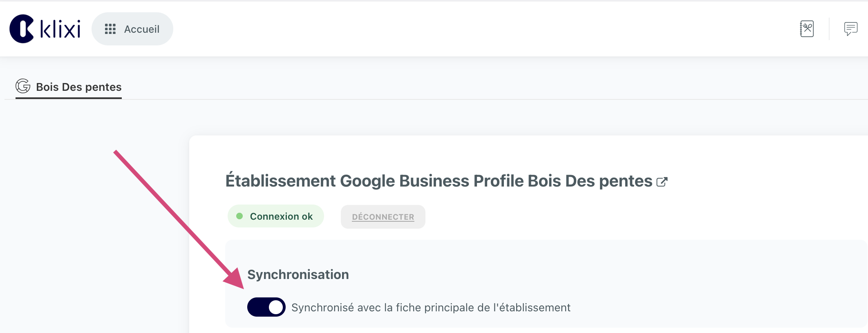
Task: Open the restaurant menu notebook icon
Action: 807,29
